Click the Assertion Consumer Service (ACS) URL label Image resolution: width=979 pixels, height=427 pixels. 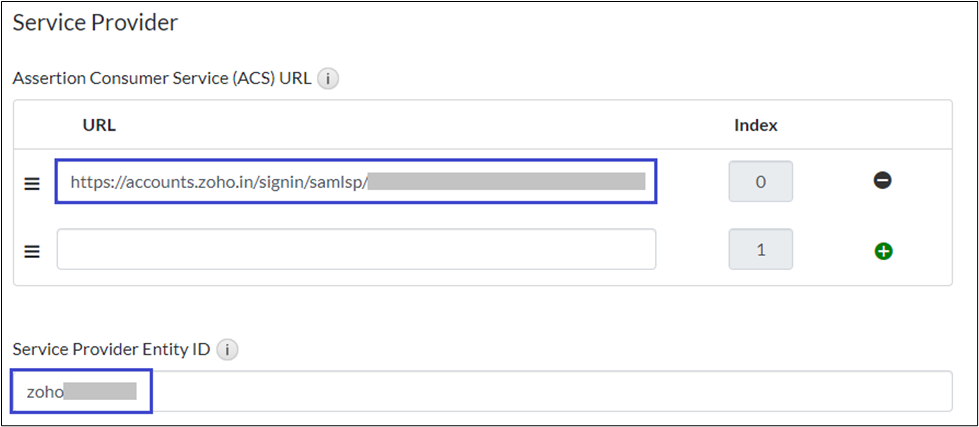point(161,78)
